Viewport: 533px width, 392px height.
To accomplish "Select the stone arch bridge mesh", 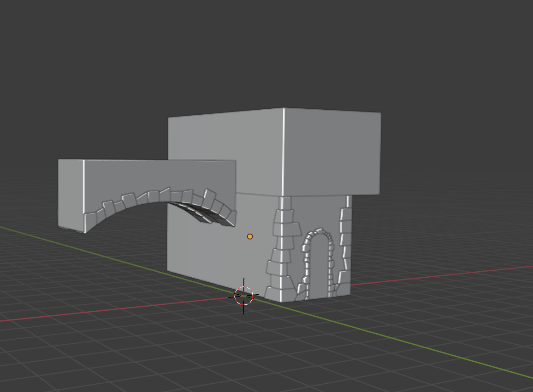I will pos(147,196).
